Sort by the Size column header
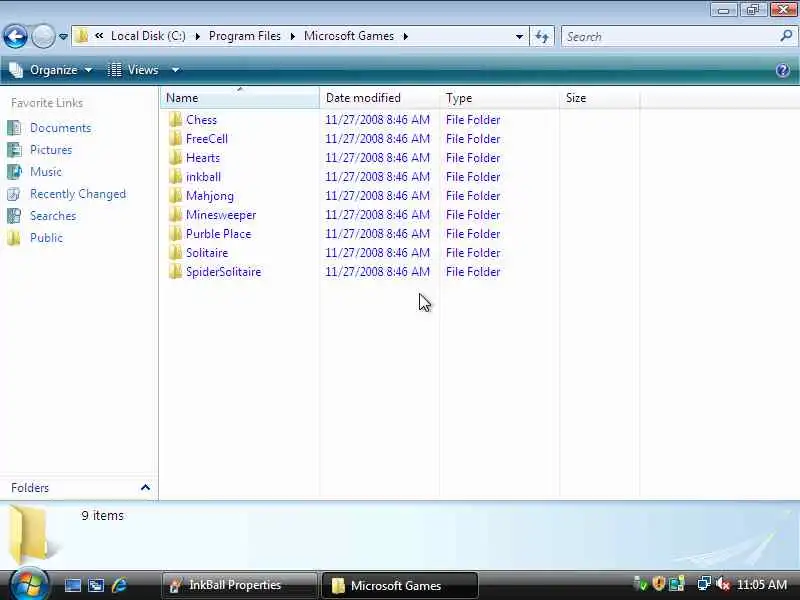The image size is (800, 600). click(x=599, y=98)
